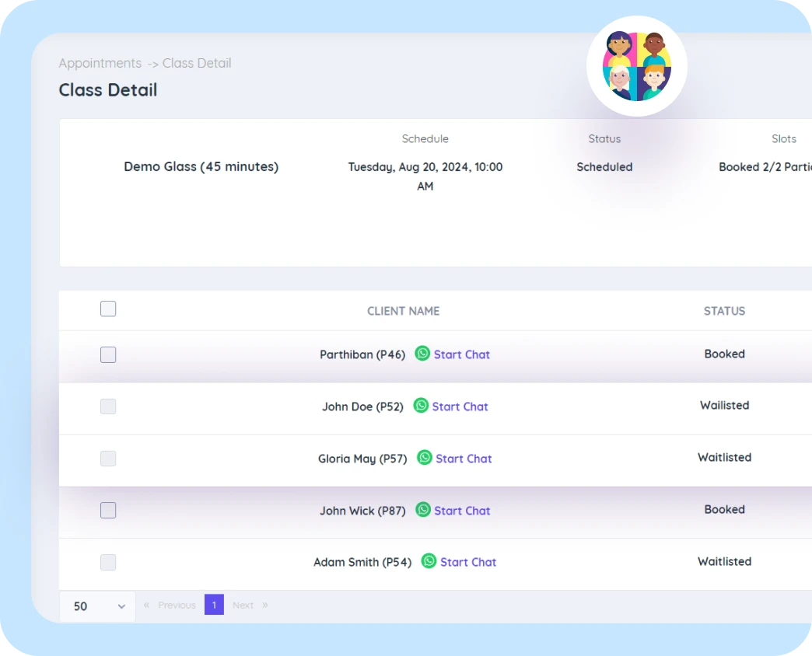Click the Next pagination link
This screenshot has height=656, width=812.
(x=243, y=605)
